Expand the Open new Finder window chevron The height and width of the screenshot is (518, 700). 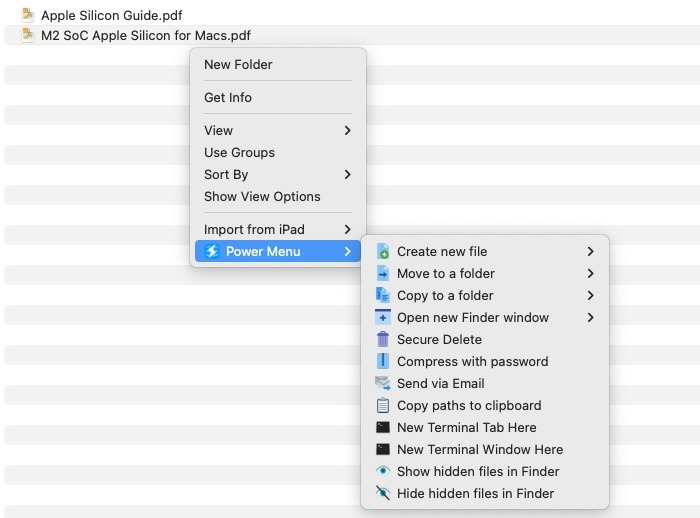point(590,317)
